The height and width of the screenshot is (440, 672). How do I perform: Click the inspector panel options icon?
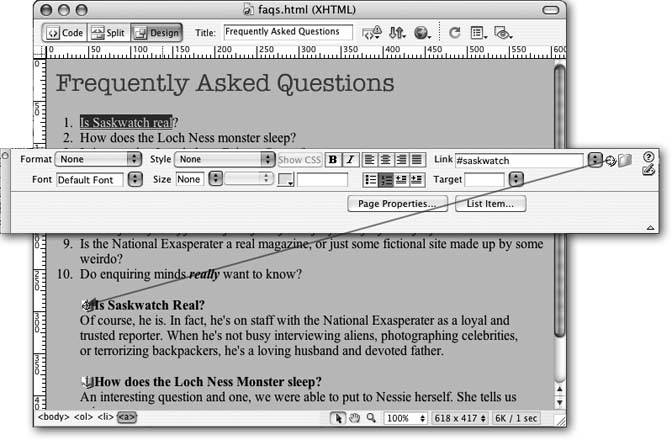pos(5,155)
